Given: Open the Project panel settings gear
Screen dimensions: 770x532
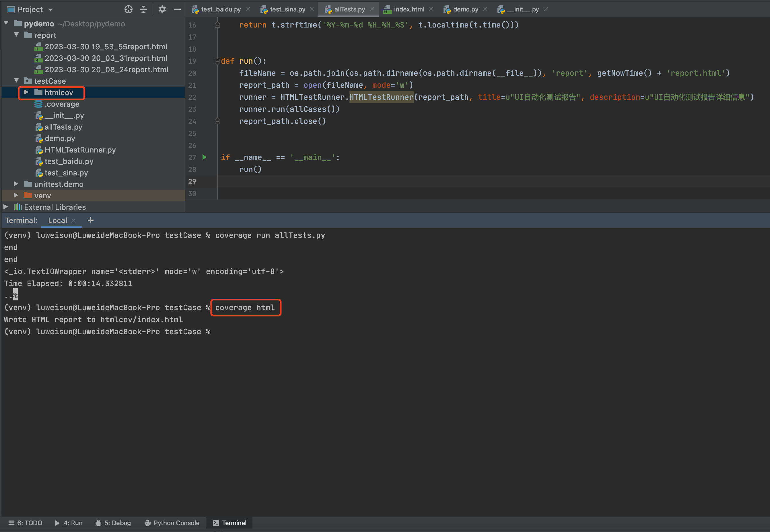Looking at the screenshot, I should coord(162,9).
